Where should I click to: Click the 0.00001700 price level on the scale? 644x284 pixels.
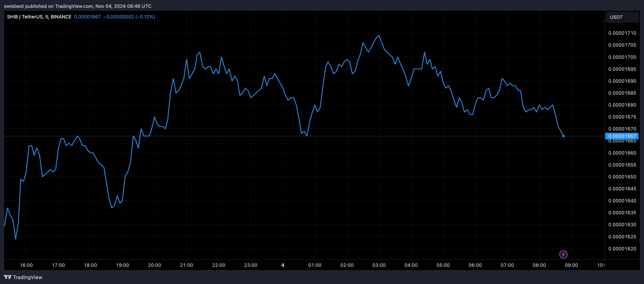(x=622, y=57)
